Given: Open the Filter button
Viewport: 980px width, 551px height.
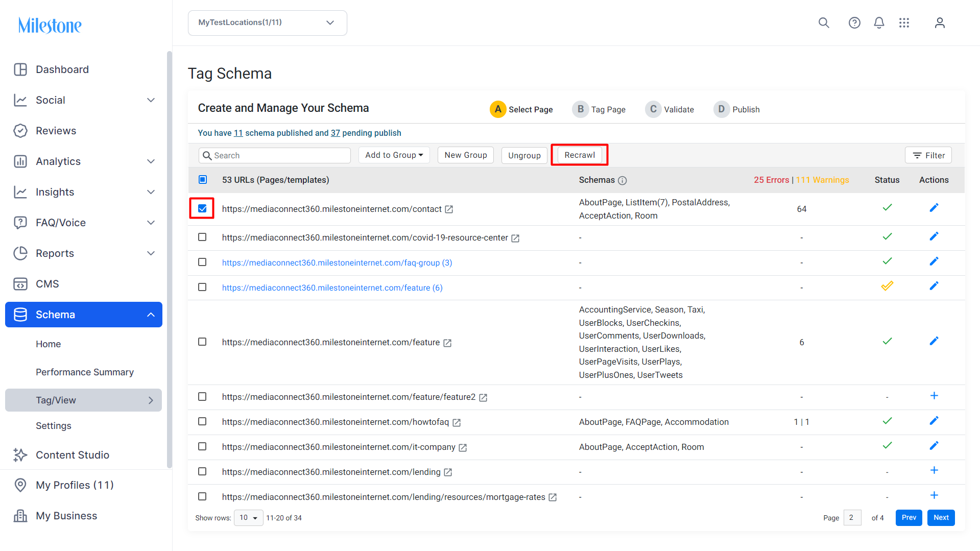Looking at the screenshot, I should tap(928, 155).
